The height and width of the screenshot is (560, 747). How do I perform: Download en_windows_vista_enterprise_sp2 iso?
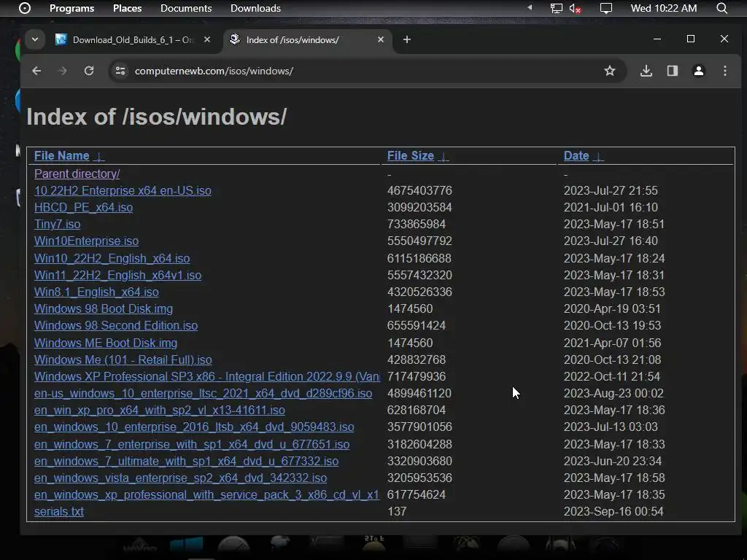tap(181, 478)
